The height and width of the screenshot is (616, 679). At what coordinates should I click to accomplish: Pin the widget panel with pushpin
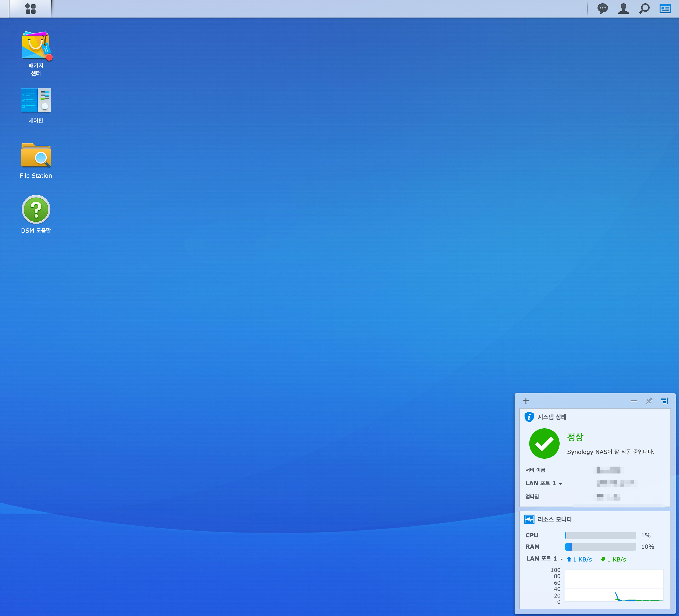pos(649,401)
